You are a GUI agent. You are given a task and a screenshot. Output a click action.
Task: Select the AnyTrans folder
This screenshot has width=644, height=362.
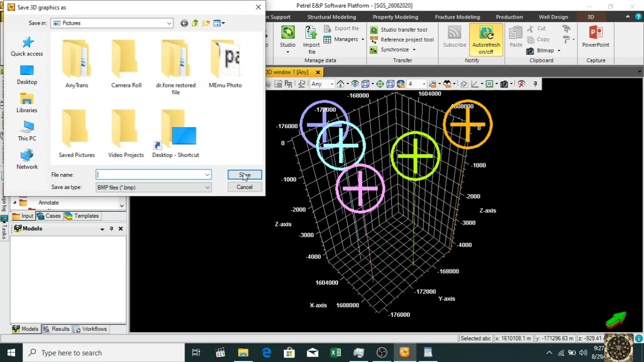(x=76, y=64)
